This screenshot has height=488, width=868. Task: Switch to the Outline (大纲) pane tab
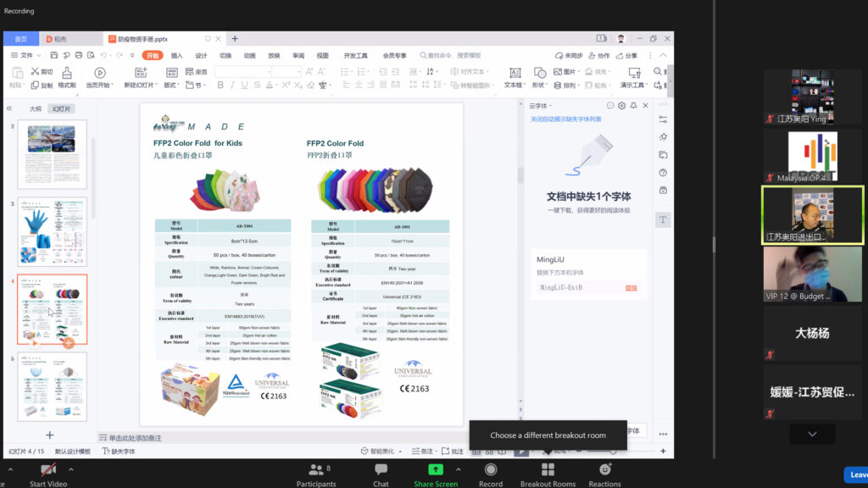click(x=35, y=108)
